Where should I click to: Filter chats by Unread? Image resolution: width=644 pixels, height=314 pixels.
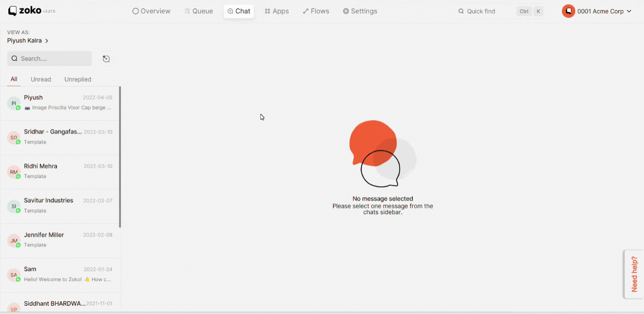(x=41, y=79)
